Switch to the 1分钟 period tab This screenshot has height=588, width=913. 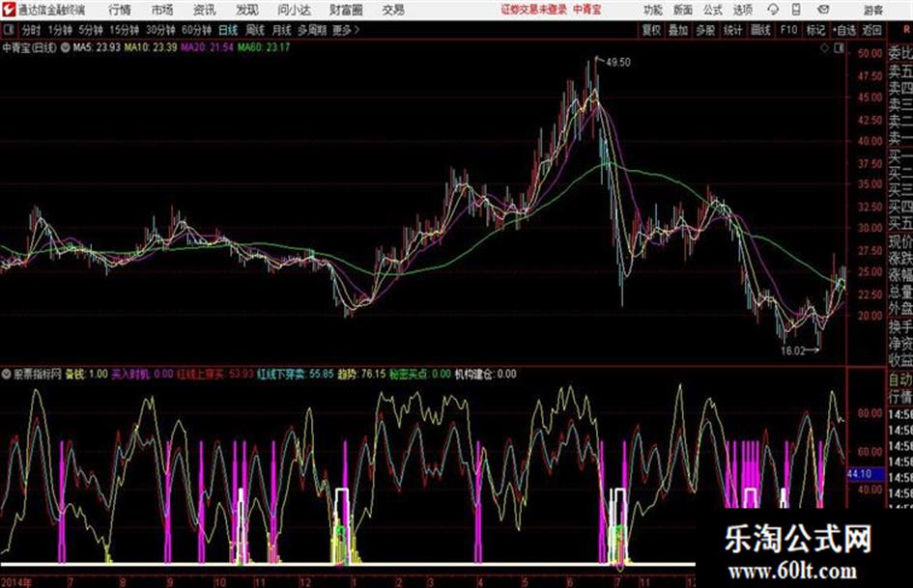tap(60, 30)
